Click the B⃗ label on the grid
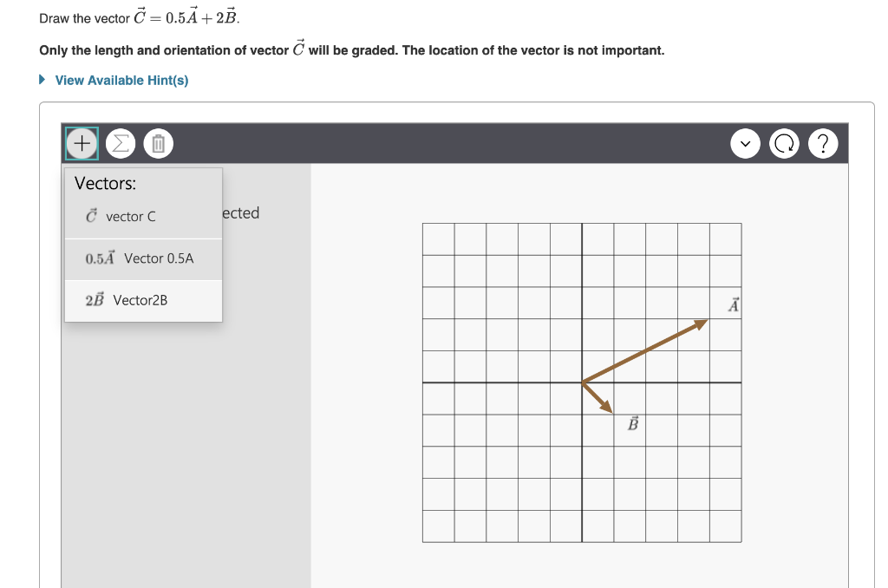Image resolution: width=888 pixels, height=588 pixels. tap(632, 423)
